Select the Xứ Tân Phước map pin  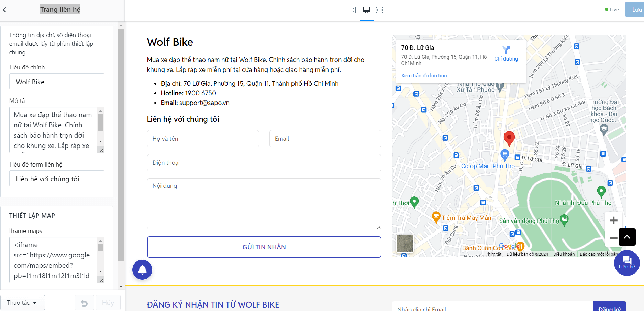click(500, 87)
